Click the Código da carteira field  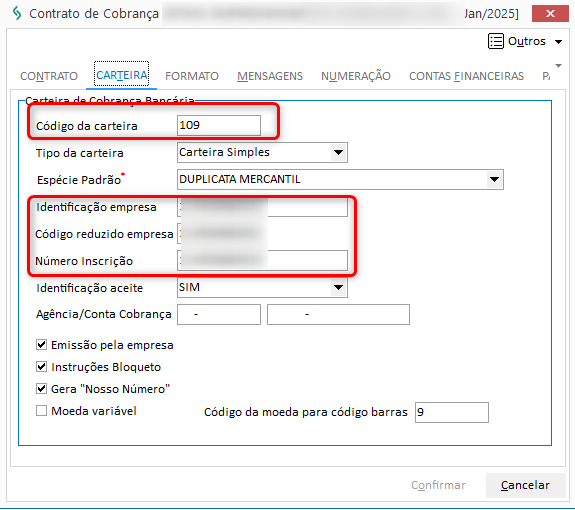click(x=219, y=125)
